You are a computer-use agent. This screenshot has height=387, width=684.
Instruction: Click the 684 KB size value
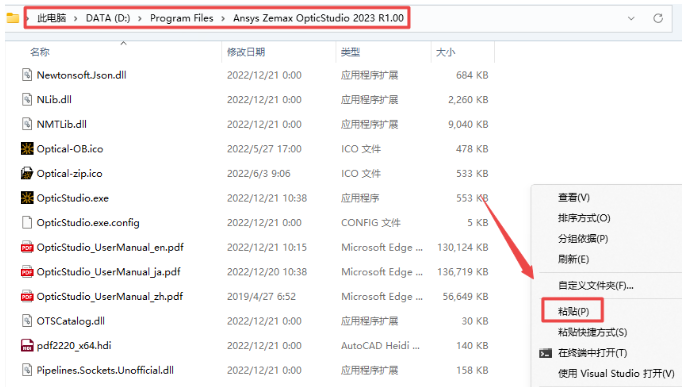tap(472, 75)
